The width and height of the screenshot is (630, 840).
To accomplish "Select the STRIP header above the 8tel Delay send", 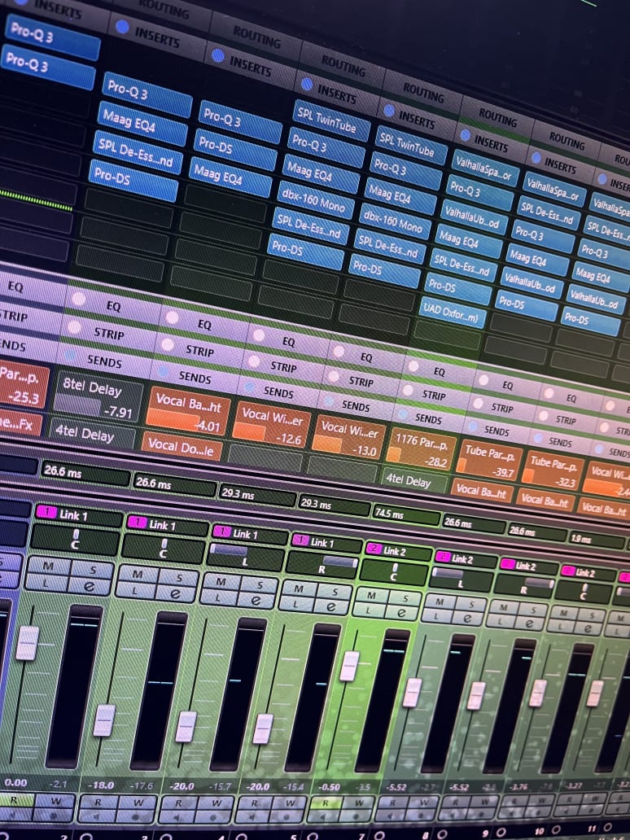I will (109, 333).
